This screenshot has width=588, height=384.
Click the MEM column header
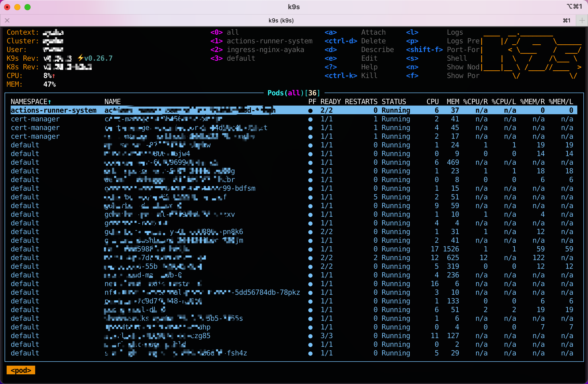453,102
